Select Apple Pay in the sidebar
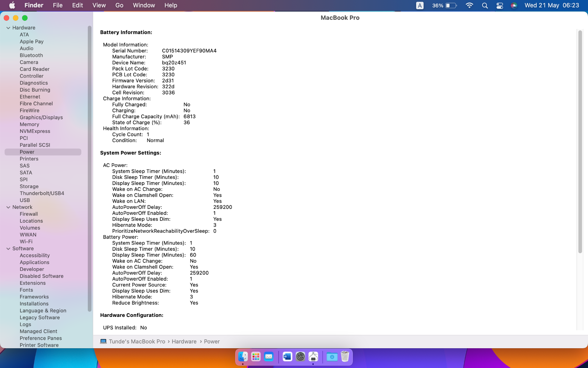 coord(32,42)
